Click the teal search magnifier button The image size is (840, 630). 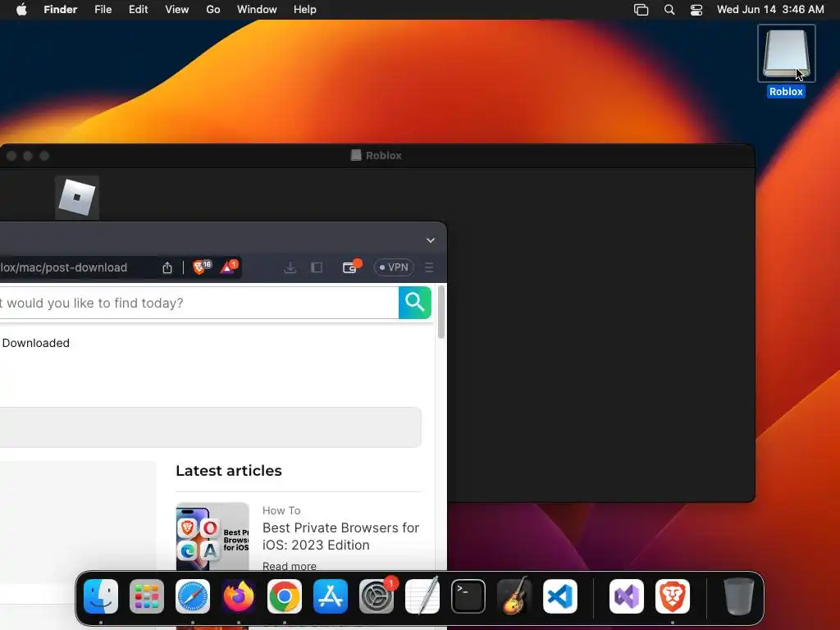point(414,303)
